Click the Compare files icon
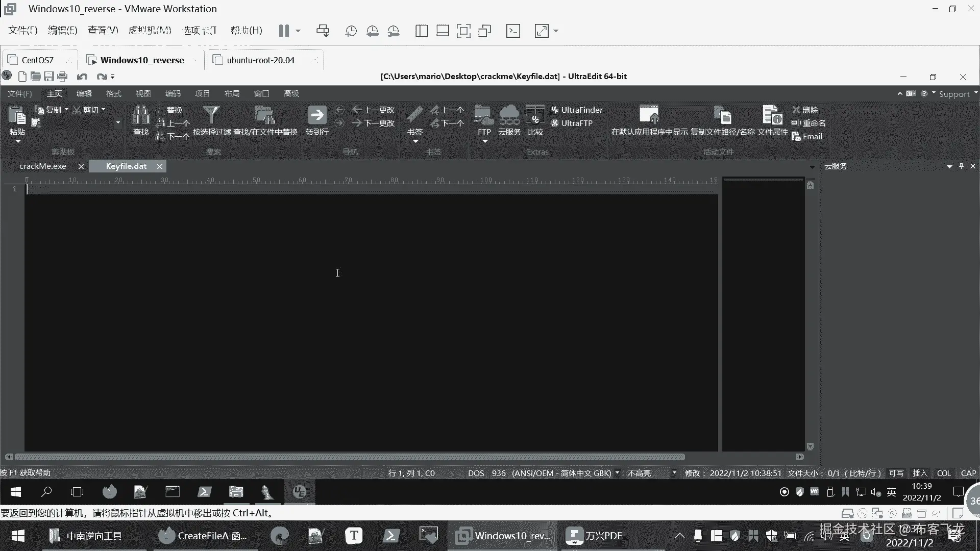Screen dimensions: 980x551 (535, 116)
